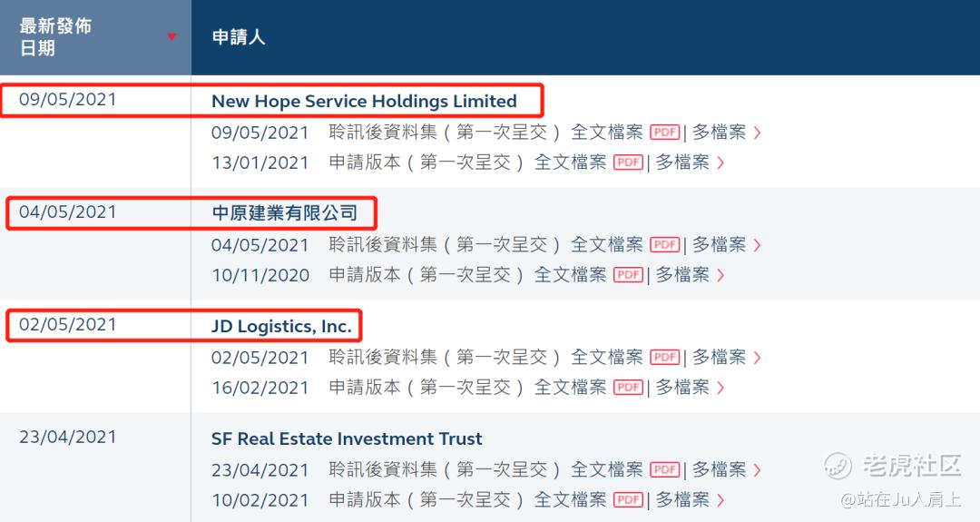
Task: Sort by 最新發佈日期 using red arrow
Action: coord(171,37)
